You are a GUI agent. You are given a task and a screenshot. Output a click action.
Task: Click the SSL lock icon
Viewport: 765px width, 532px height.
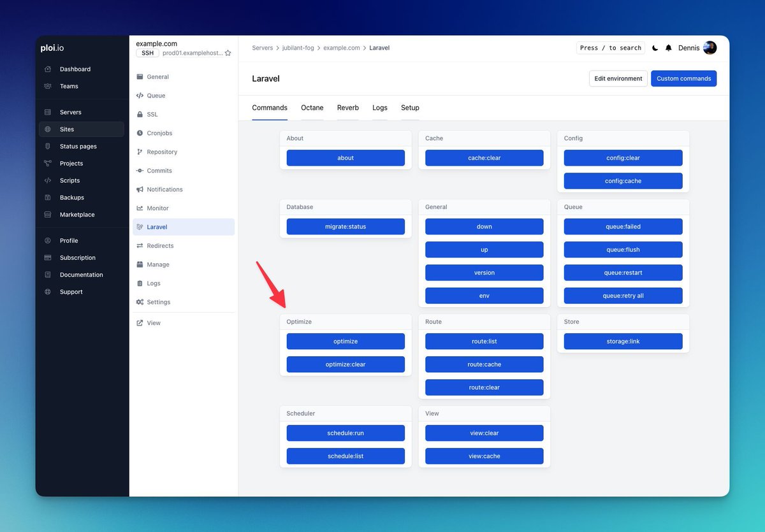[140, 115]
